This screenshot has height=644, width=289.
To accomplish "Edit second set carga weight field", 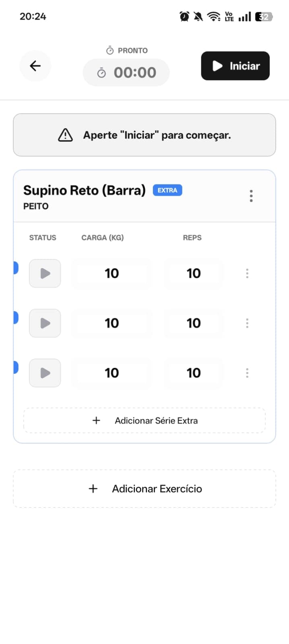I will click(112, 323).
